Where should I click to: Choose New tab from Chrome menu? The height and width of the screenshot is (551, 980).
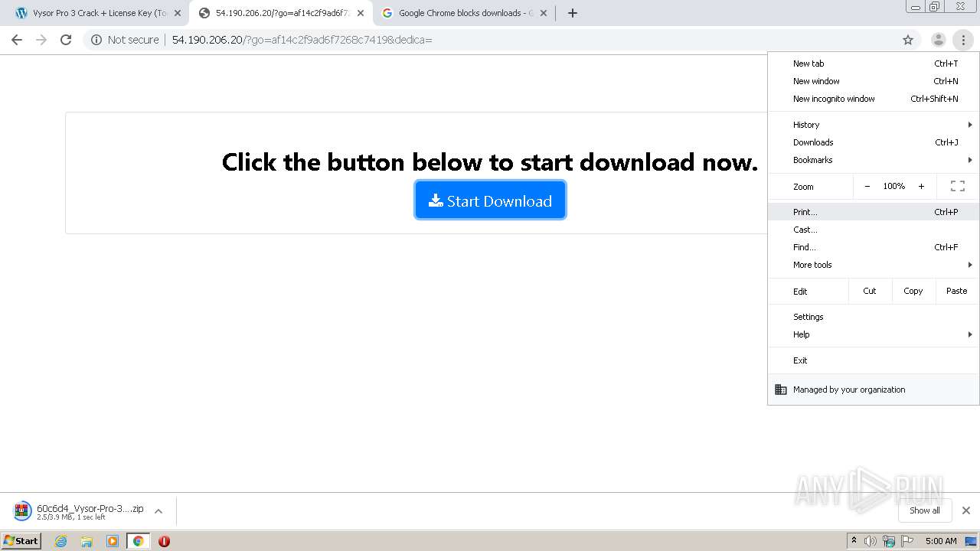[874, 64]
